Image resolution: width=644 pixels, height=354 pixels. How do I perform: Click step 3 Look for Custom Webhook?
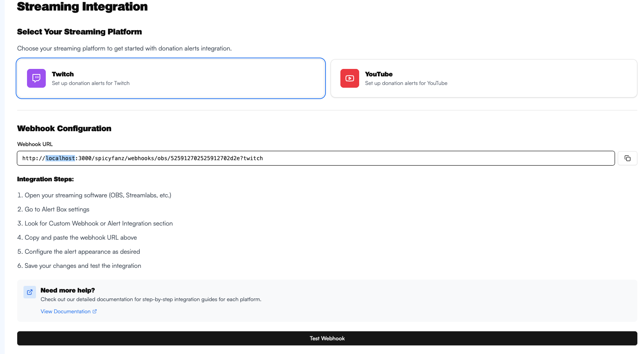(95, 223)
